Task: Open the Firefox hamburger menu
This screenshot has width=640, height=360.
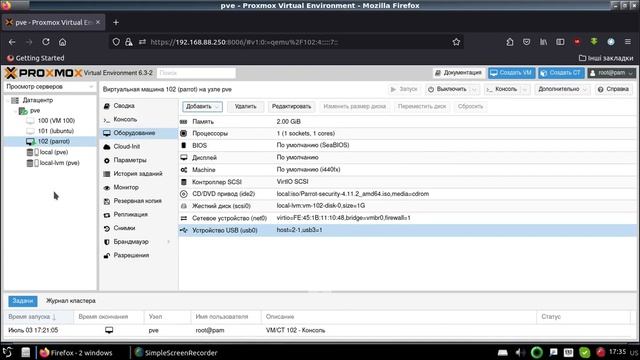Action: click(628, 42)
